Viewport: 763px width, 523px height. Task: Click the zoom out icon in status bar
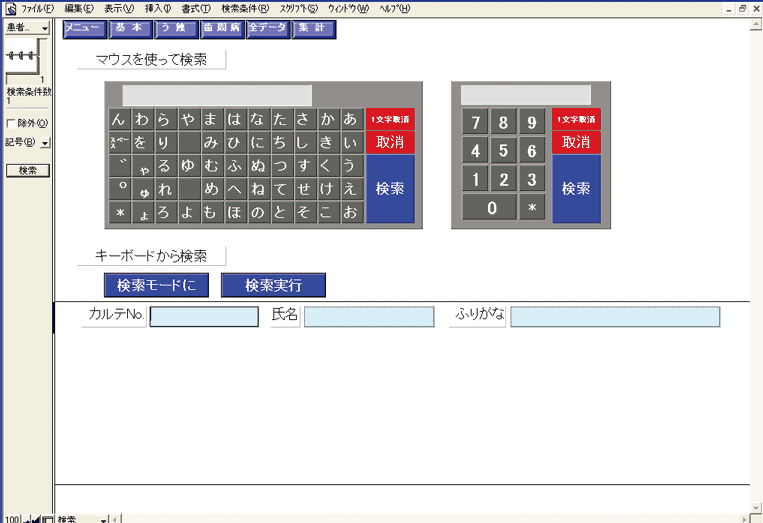(28, 518)
